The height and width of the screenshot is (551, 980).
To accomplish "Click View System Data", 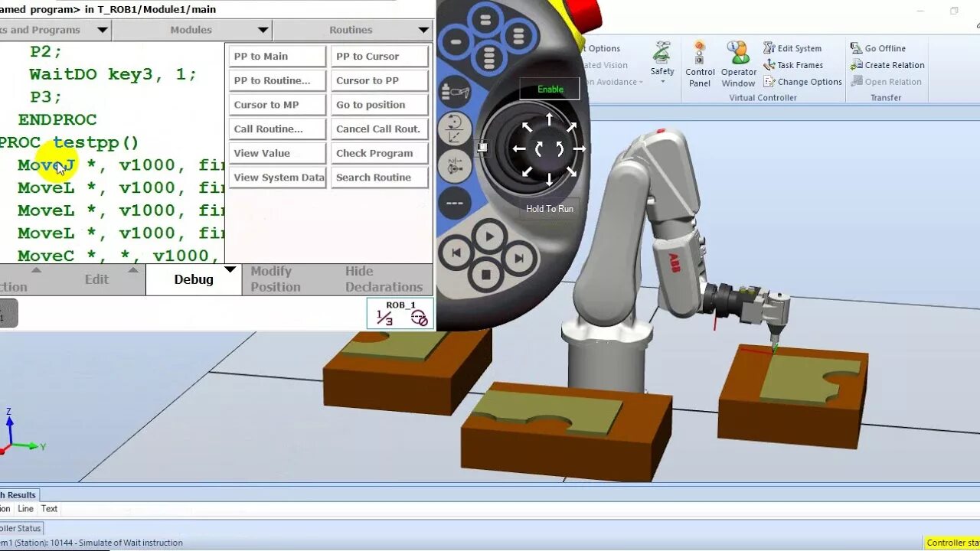I will pos(277,178).
